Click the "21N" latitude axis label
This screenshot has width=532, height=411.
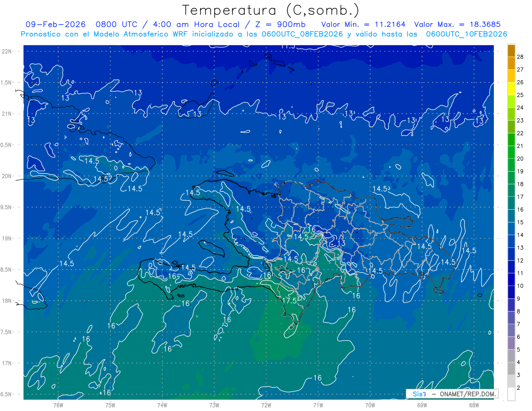pyautogui.click(x=7, y=114)
